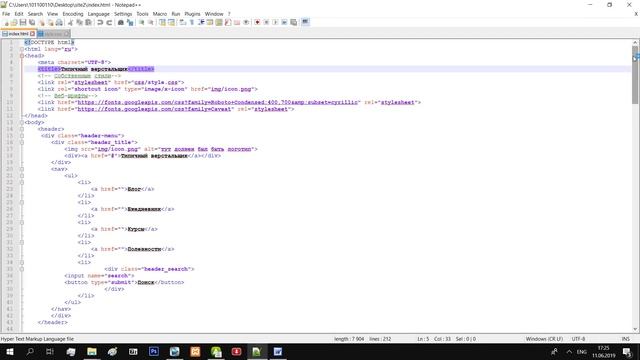Open Windows taskbar search
The width and height of the screenshot is (640, 360).
pyautogui.click(x=30, y=351)
